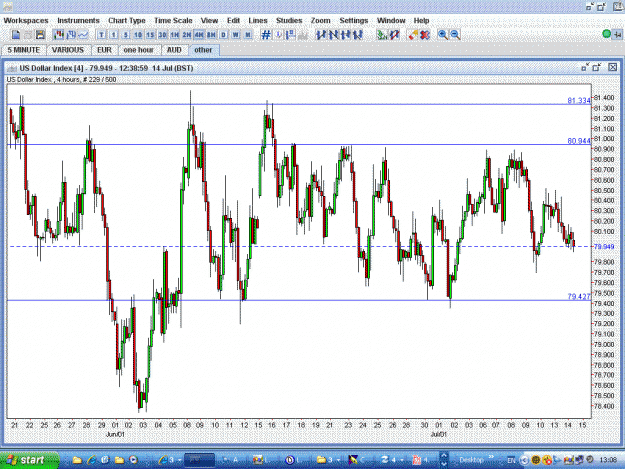625x469 pixels.
Task: Click the new document icon
Action: 16,35
